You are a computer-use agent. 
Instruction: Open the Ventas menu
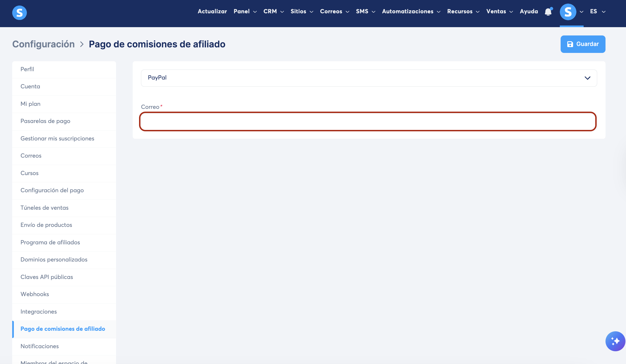pyautogui.click(x=499, y=11)
